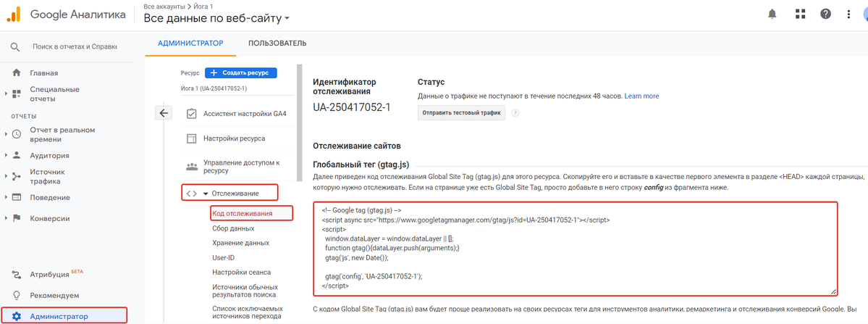The width and height of the screenshot is (868, 324).
Task: Click Отправить тестовый трафик button
Action: click(461, 113)
